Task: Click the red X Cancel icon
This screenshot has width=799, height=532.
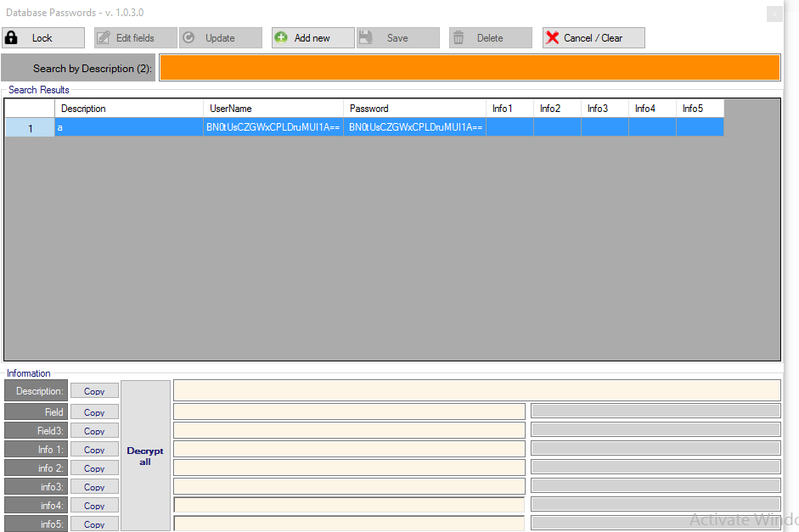Action: [x=553, y=38]
